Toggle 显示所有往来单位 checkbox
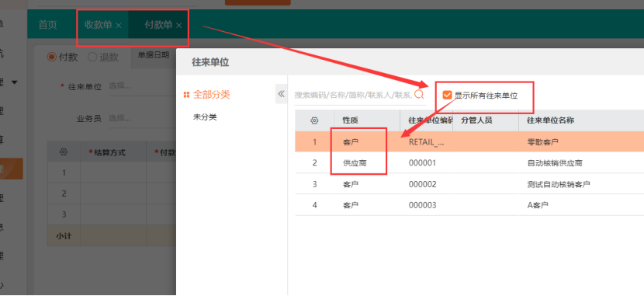The image size is (644, 296). [x=447, y=96]
